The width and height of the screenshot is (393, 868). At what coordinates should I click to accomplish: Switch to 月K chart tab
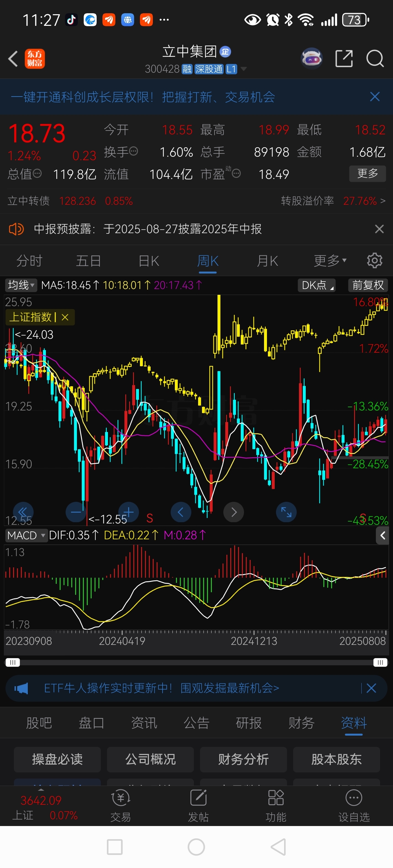coord(267,261)
